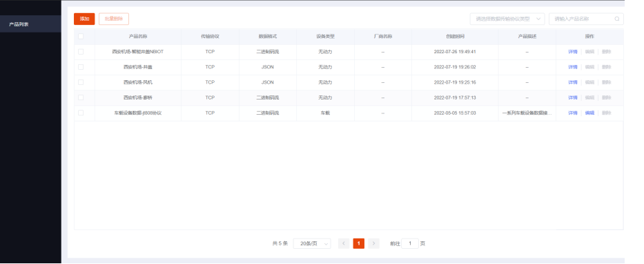Click the product name search input field
This screenshot has width=644, height=264.
[x=586, y=19]
